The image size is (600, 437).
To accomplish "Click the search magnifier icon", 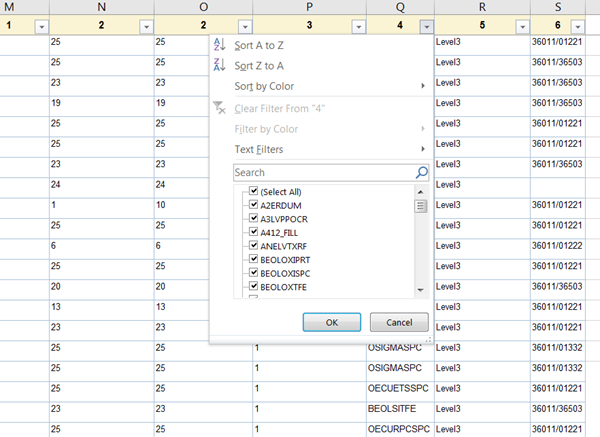I will coord(421,172).
